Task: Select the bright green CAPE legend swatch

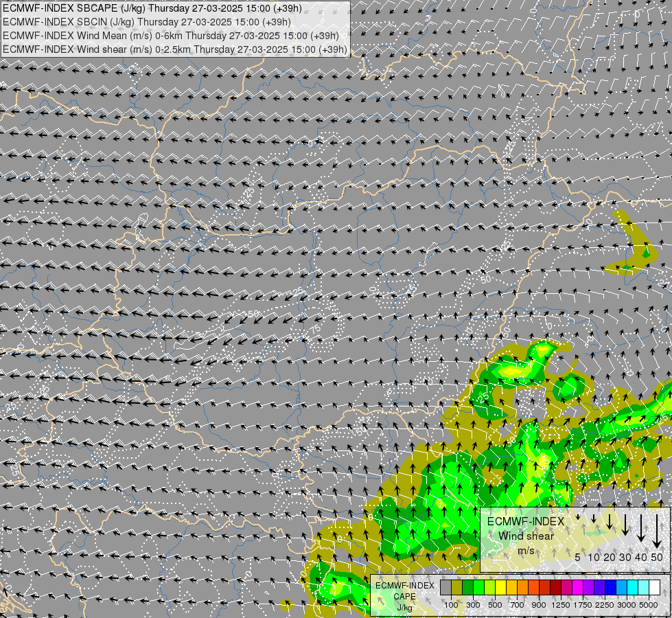Action: (x=478, y=588)
